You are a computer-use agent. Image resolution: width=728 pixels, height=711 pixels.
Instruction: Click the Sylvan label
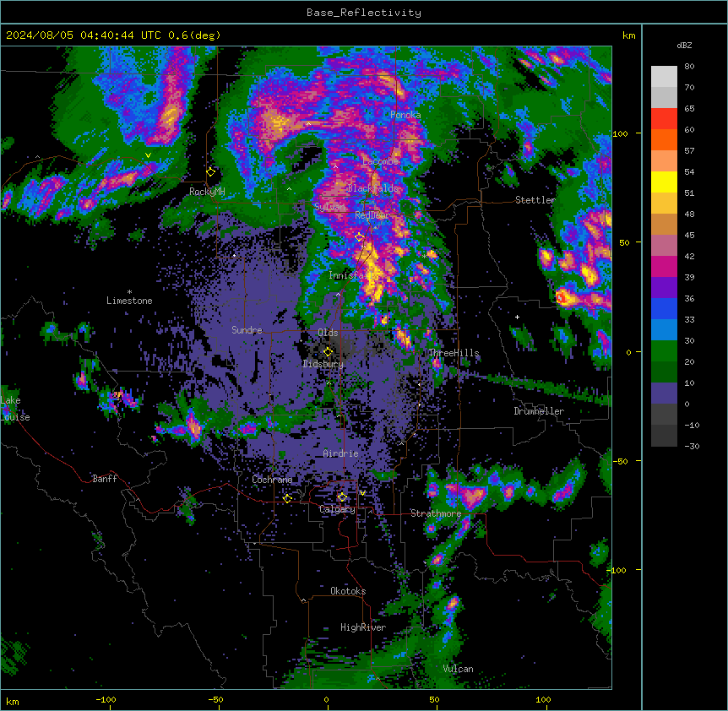329,207
